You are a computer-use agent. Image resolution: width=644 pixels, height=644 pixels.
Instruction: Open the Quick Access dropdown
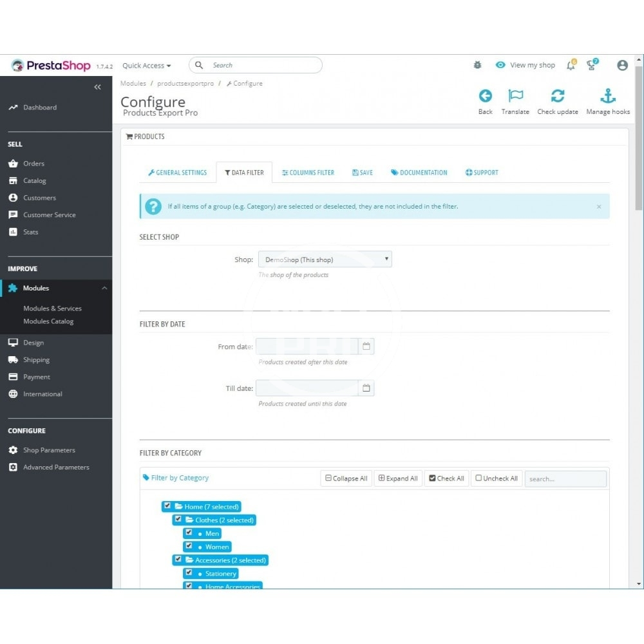(x=147, y=66)
